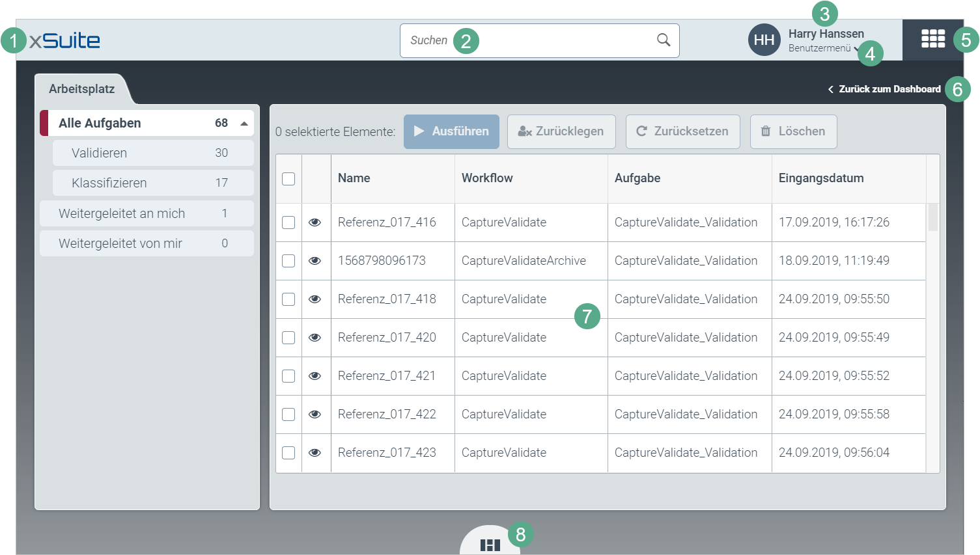Click the HH user avatar

pos(764,40)
